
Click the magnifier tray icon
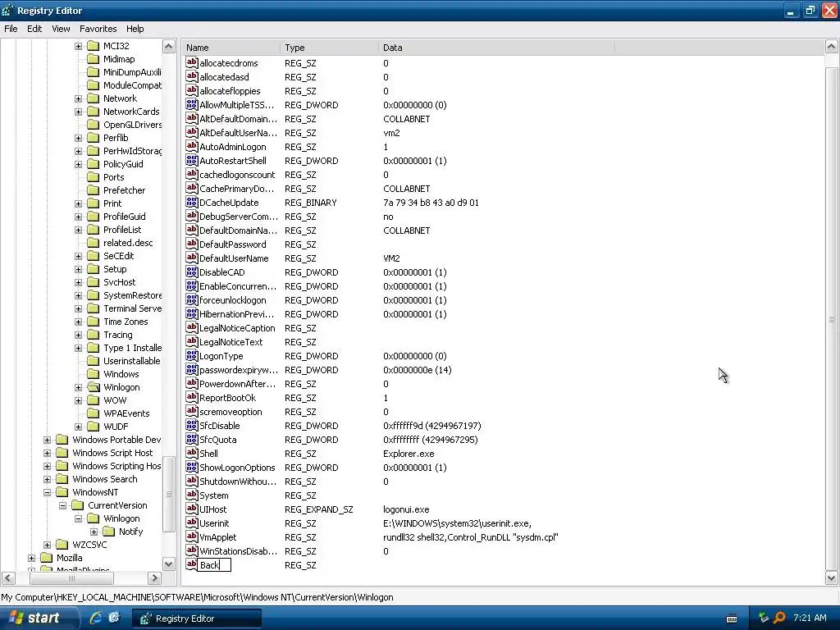click(779, 618)
